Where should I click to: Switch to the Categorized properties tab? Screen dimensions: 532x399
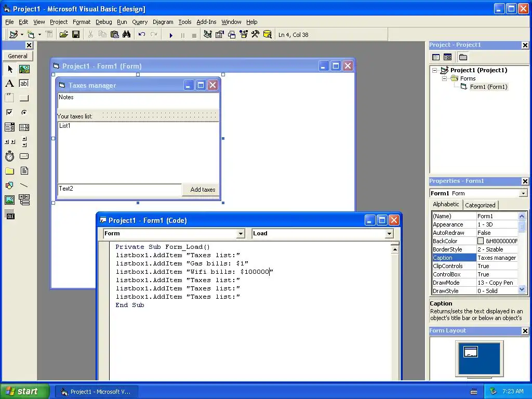coord(480,205)
